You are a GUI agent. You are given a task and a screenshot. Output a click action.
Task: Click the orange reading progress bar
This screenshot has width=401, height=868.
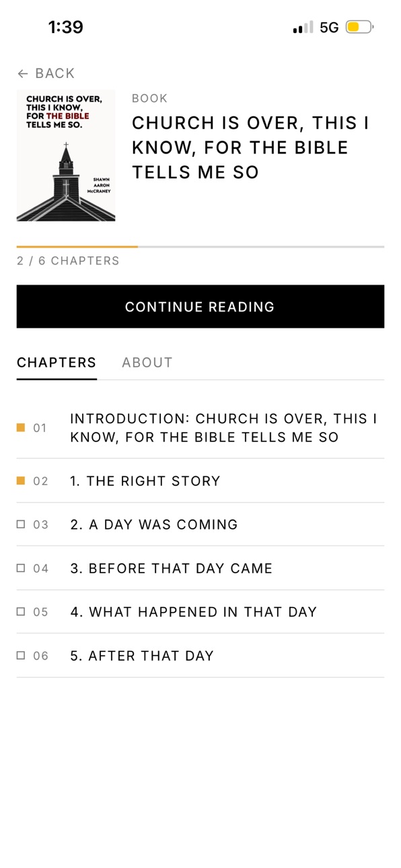(77, 247)
